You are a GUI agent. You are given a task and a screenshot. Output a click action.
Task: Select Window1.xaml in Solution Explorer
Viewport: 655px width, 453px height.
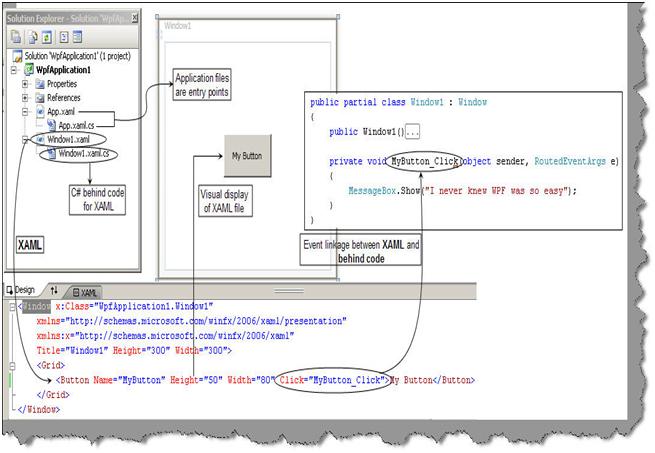[68, 140]
